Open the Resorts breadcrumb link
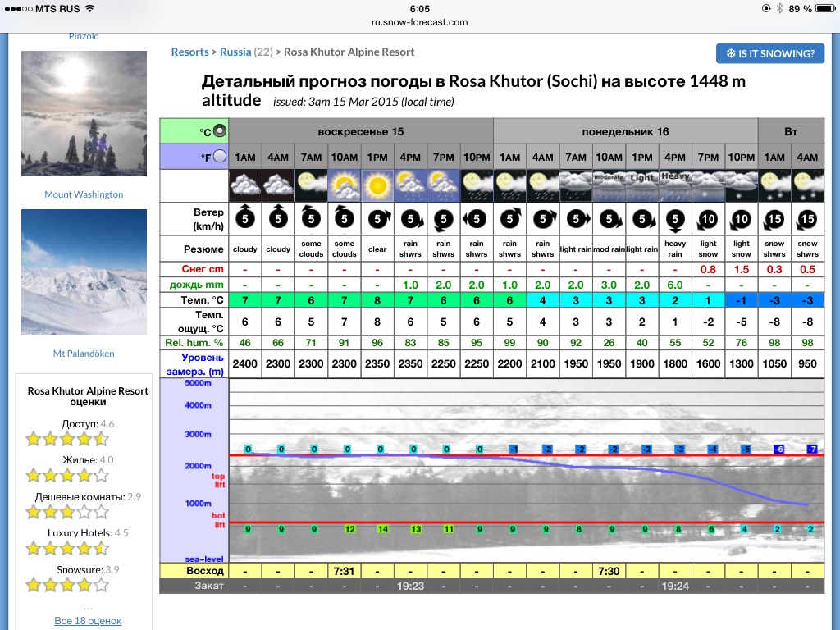 189,52
